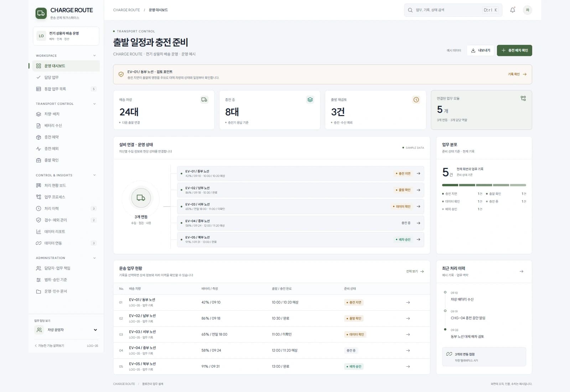The width and height of the screenshot is (570, 392).
Task: Open 운영·인수 문서 in the sidebar
Action: [x=66, y=291]
